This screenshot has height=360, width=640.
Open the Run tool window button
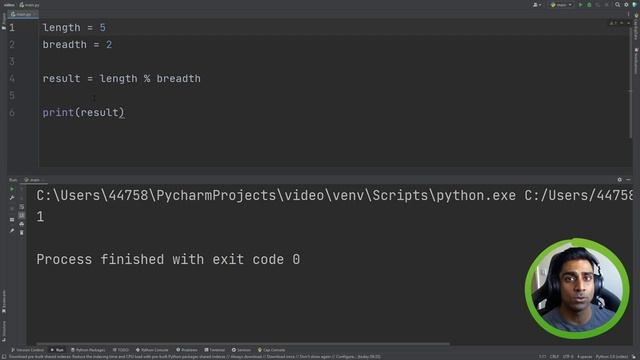click(x=57, y=350)
